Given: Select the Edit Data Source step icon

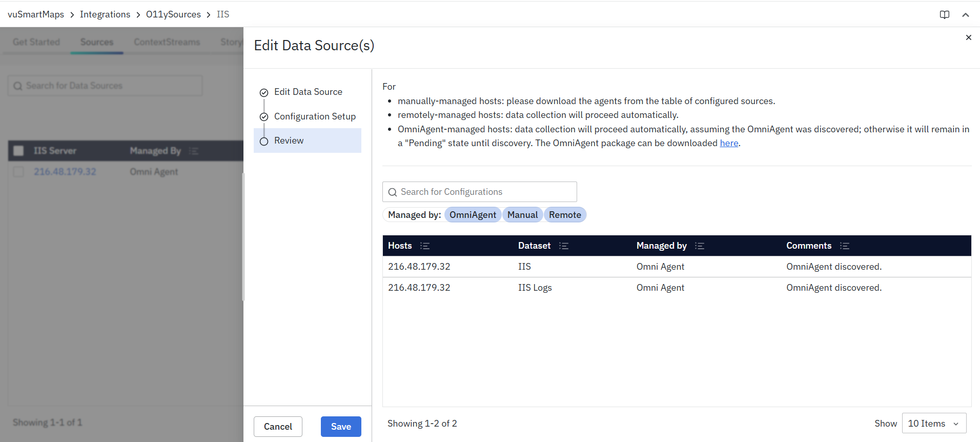Looking at the screenshot, I should [x=264, y=93].
